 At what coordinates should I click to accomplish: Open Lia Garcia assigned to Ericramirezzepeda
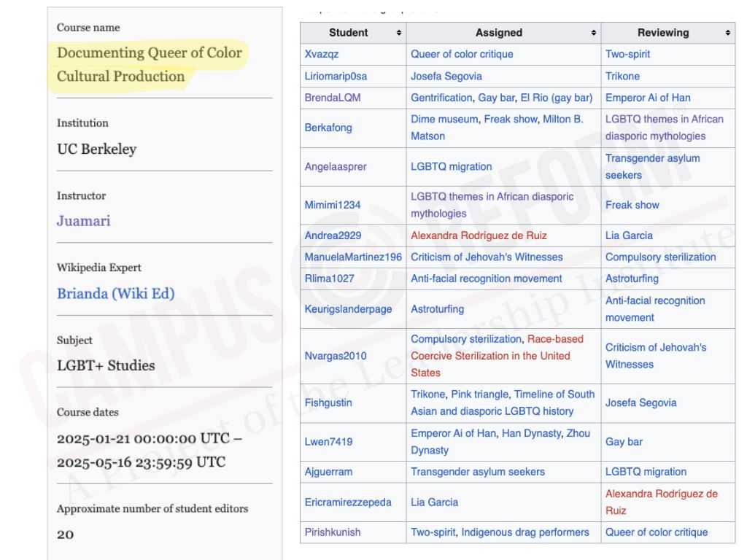tap(435, 502)
